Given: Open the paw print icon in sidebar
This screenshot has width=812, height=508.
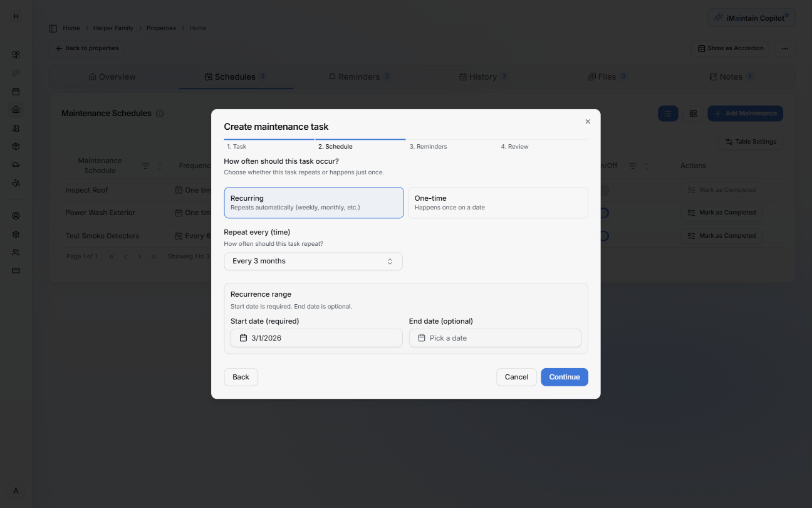Looking at the screenshot, I should click(16, 183).
